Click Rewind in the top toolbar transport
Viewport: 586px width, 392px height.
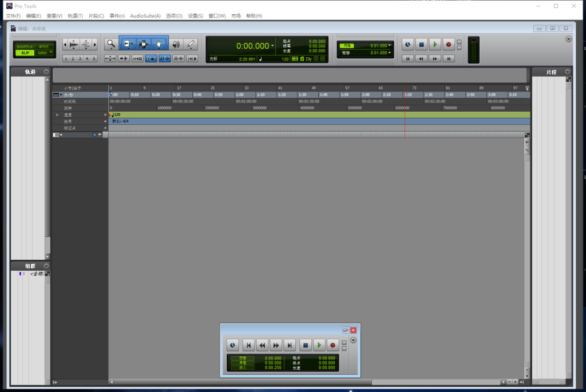tap(421, 58)
